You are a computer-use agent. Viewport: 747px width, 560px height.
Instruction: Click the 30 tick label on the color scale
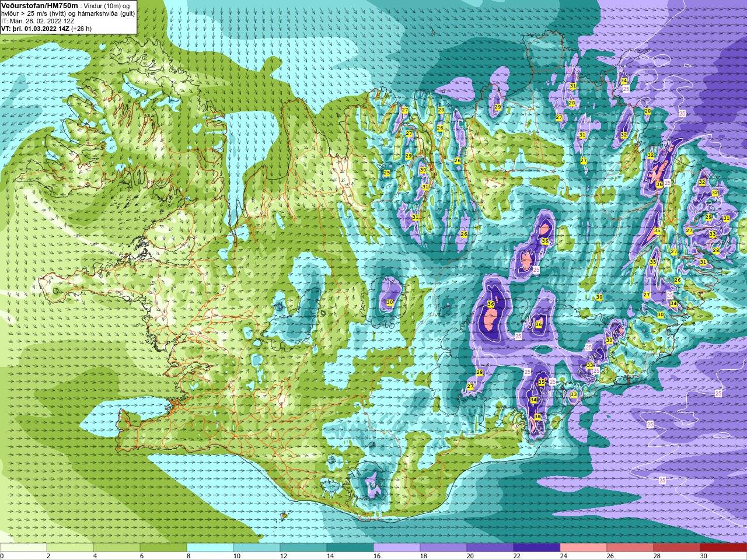(704, 556)
